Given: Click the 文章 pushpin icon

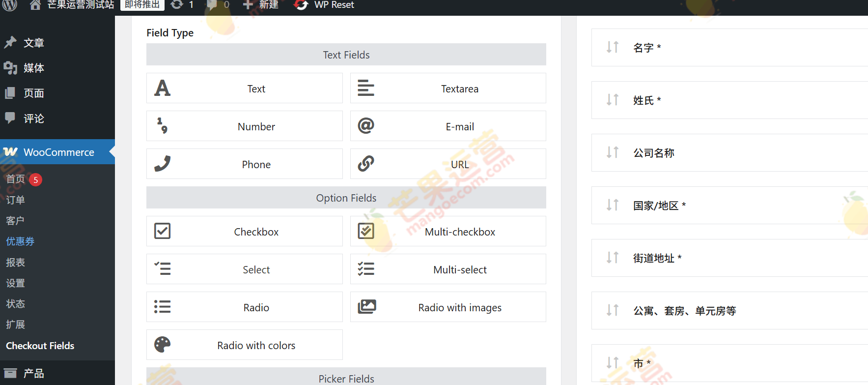Looking at the screenshot, I should pos(10,42).
